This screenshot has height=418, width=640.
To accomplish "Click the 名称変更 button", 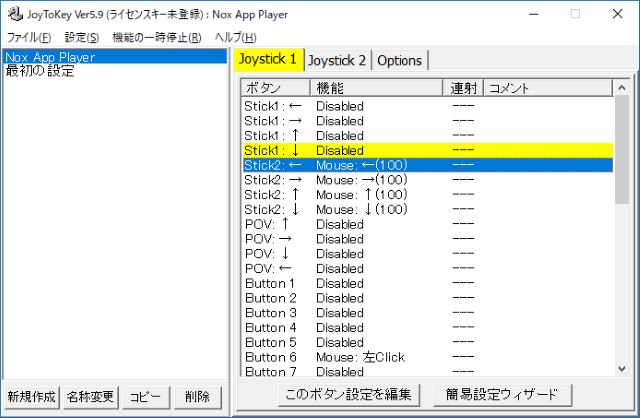I will pos(92,396).
